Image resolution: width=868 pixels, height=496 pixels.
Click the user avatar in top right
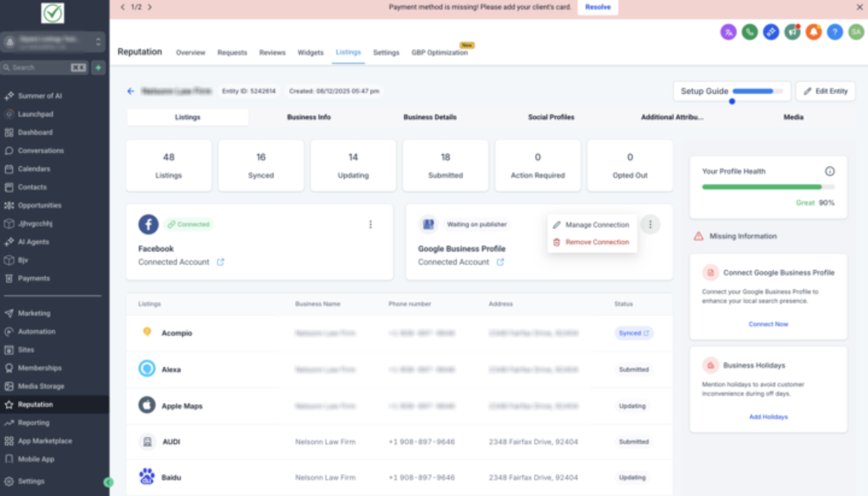point(856,32)
